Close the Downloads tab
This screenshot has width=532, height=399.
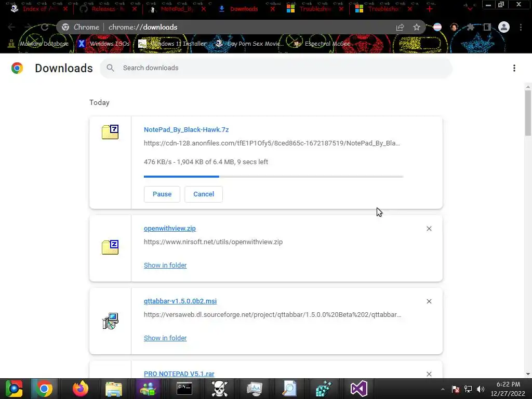click(x=272, y=9)
